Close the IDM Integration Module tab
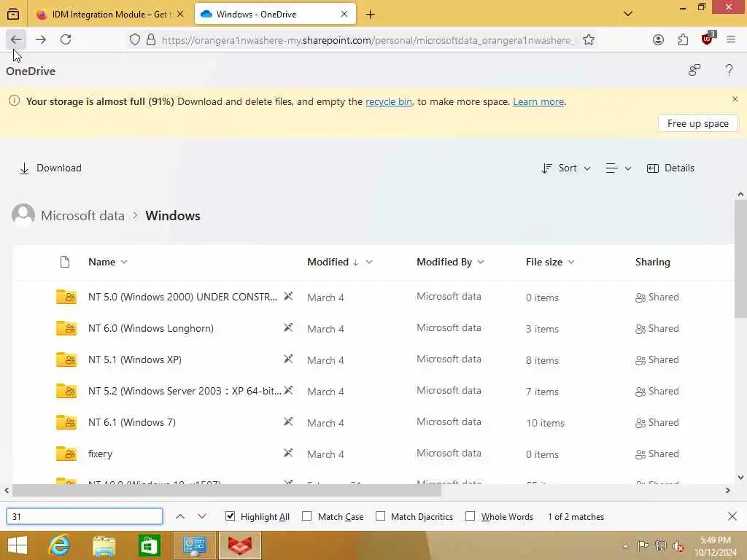Image resolution: width=747 pixels, height=560 pixels. pyautogui.click(x=180, y=15)
